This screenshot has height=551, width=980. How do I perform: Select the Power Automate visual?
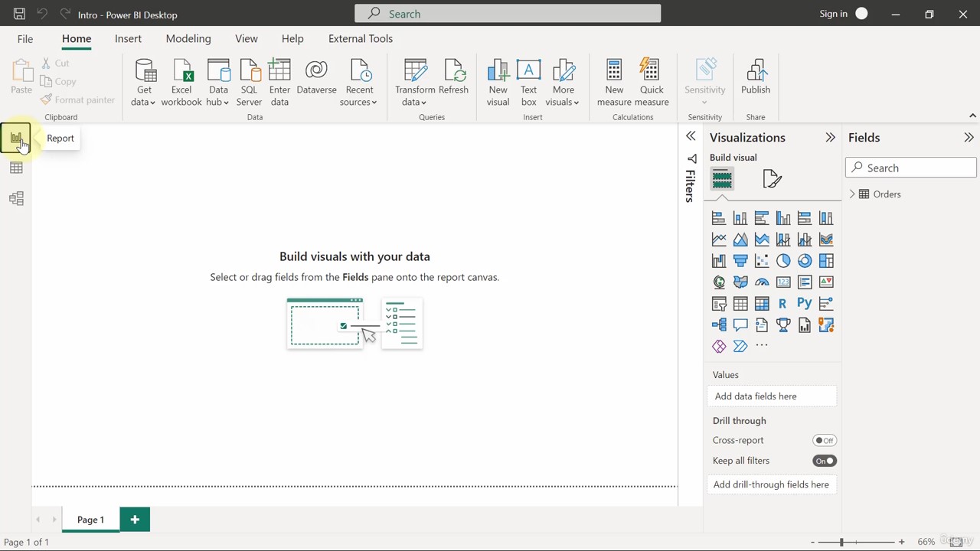click(740, 347)
